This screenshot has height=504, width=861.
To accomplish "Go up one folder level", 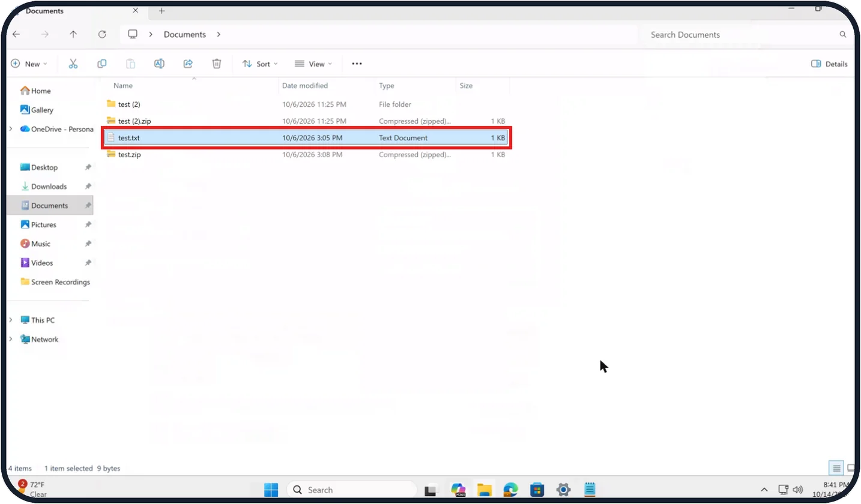I will pos(73,34).
